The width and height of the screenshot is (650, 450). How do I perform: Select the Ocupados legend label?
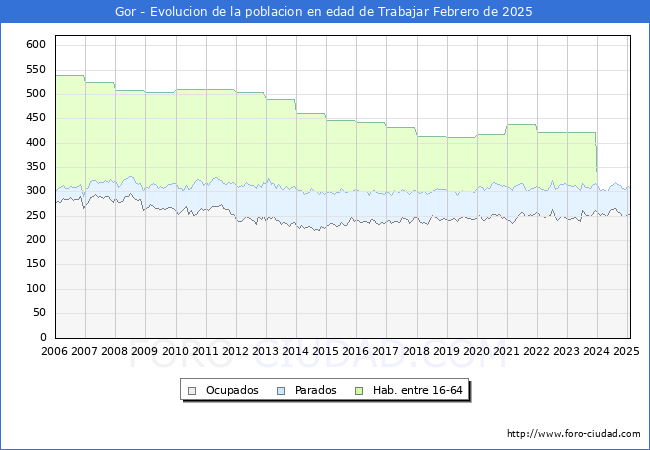(232, 390)
